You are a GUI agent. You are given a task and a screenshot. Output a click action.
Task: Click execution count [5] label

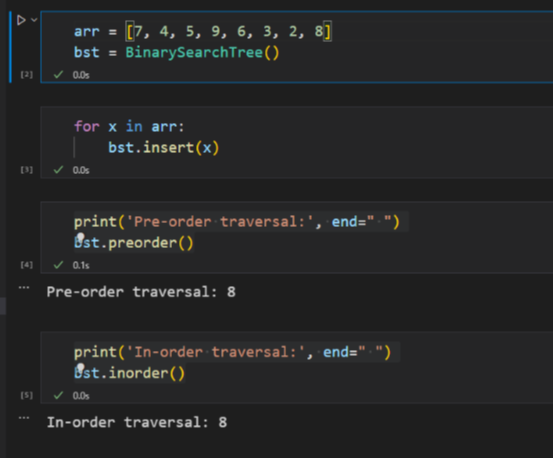coord(26,395)
